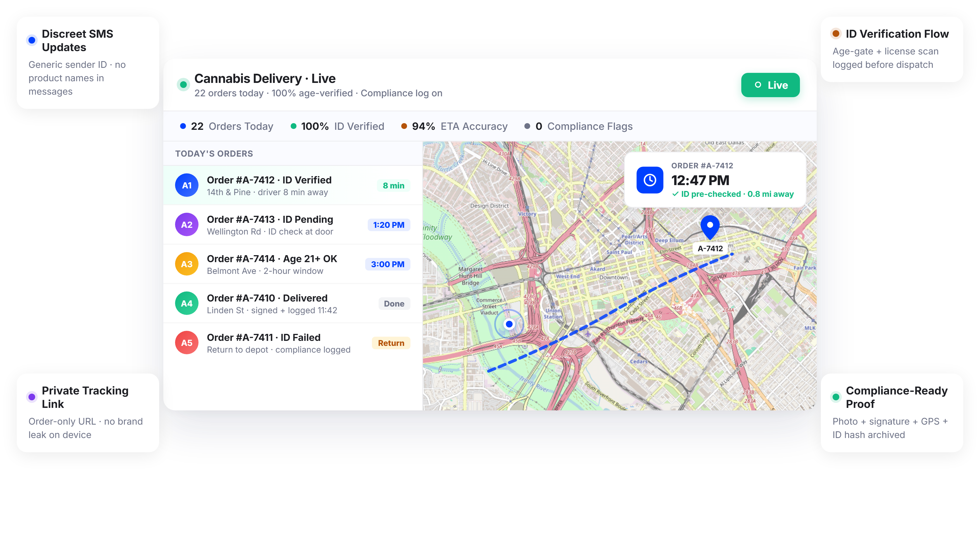Screen dimensions: 980x536
Task: Click the Compliance-Ready Proof card title
Action: (x=897, y=397)
